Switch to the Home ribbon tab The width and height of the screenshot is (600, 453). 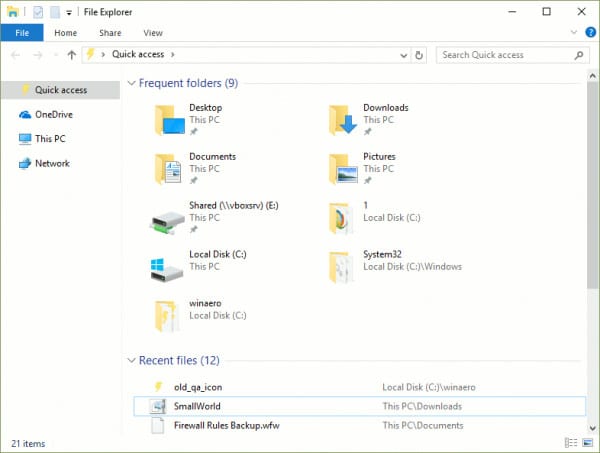[65, 33]
